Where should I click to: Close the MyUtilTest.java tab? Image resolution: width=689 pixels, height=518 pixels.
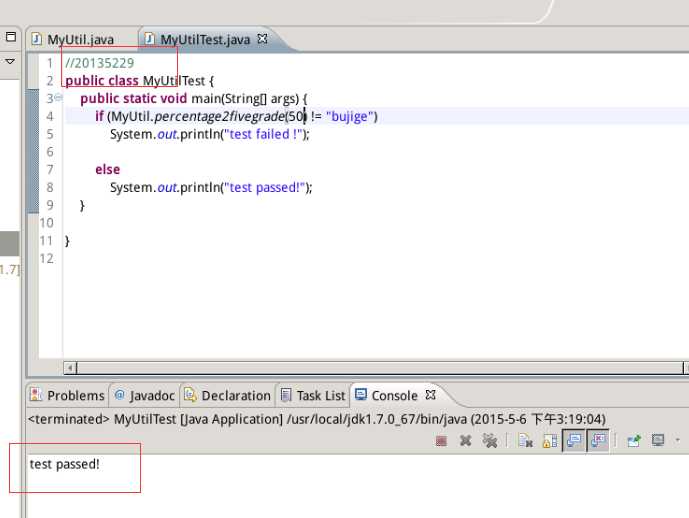click(262, 39)
